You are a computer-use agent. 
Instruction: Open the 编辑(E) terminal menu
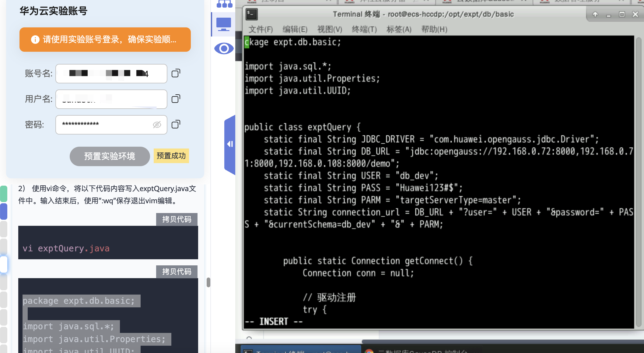pos(295,30)
